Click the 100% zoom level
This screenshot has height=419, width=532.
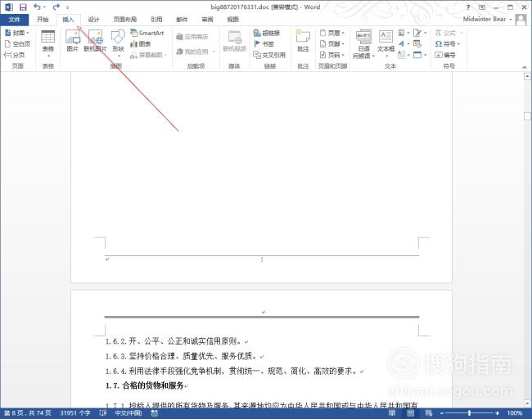[515, 413]
